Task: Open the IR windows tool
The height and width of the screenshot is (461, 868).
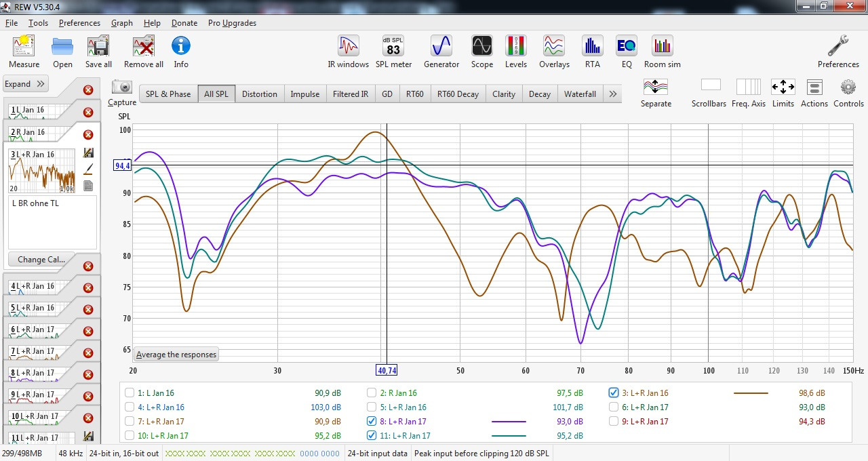Action: click(x=348, y=52)
